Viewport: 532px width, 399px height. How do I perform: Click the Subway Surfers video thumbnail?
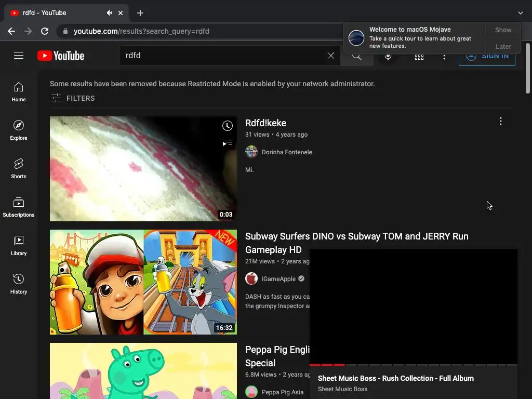tap(143, 282)
